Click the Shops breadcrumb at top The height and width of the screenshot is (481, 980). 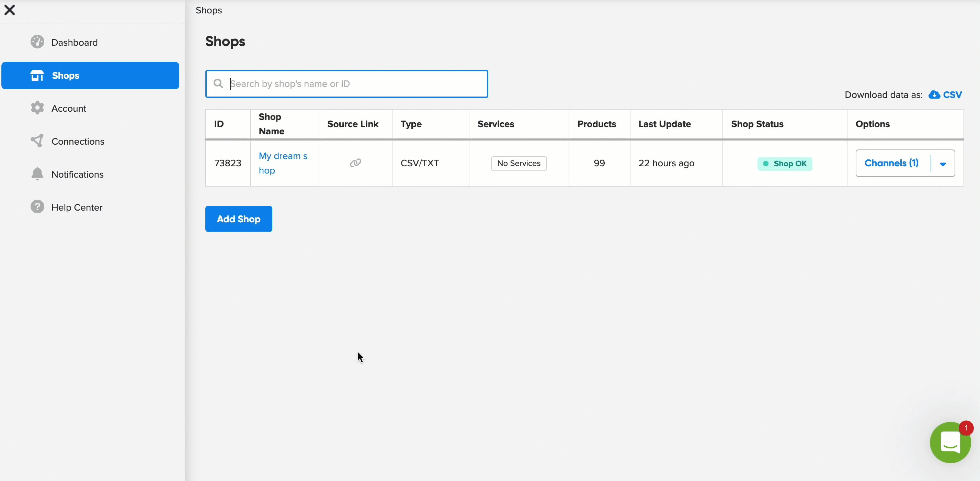208,10
